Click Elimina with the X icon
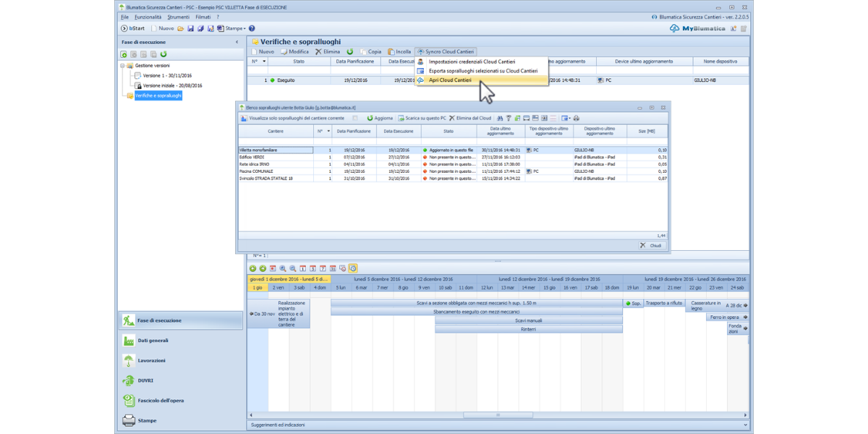868x434 pixels. pos(327,52)
